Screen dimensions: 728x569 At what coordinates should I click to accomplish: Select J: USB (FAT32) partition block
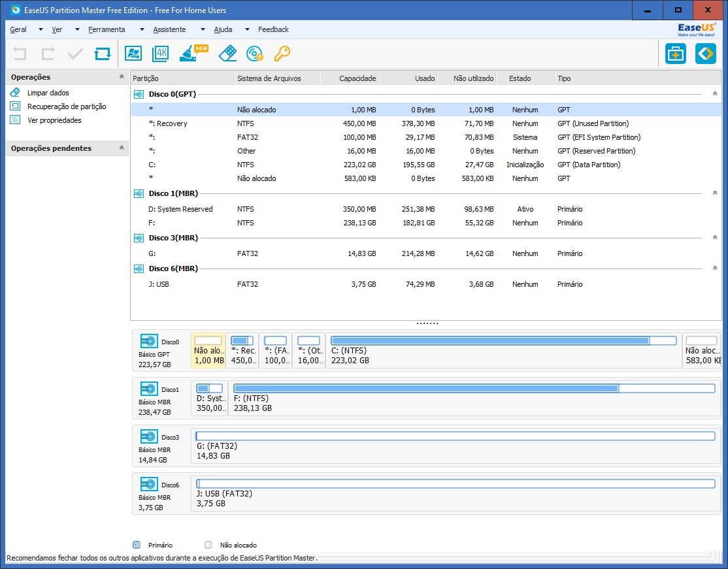click(x=455, y=493)
